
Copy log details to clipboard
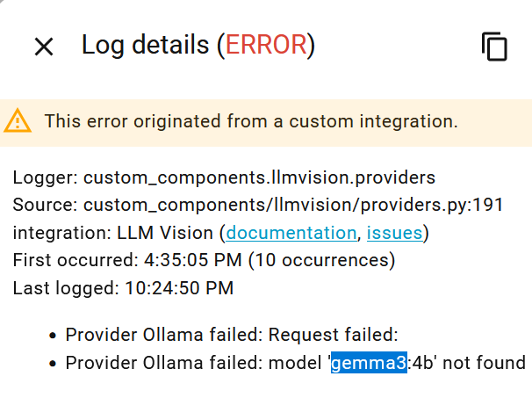494,47
